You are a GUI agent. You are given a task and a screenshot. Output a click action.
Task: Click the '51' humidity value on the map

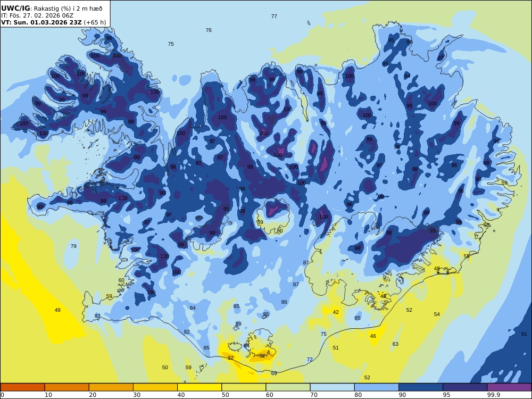(336, 348)
